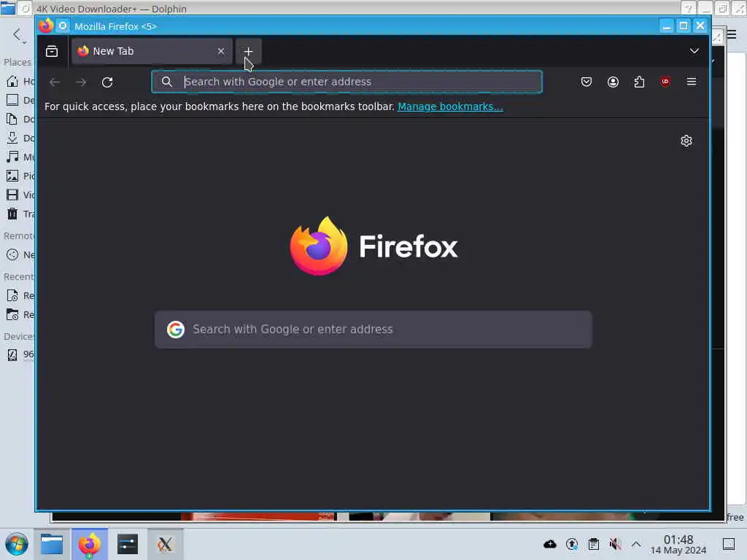Go forward one page

81,82
